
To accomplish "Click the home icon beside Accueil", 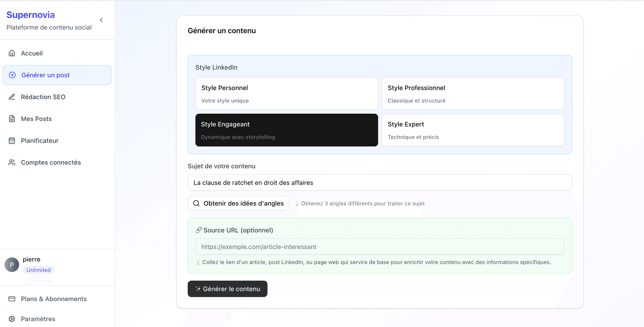I will pyautogui.click(x=12, y=53).
